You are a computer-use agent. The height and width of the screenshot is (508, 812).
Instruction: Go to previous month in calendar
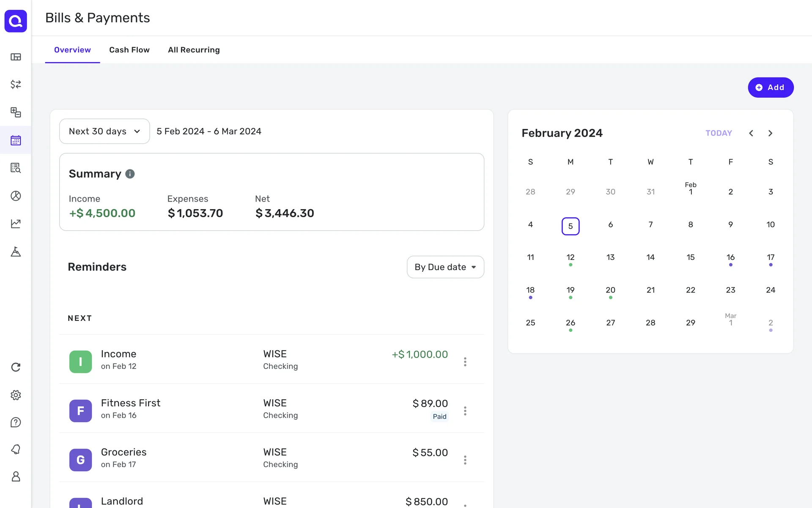(751, 133)
